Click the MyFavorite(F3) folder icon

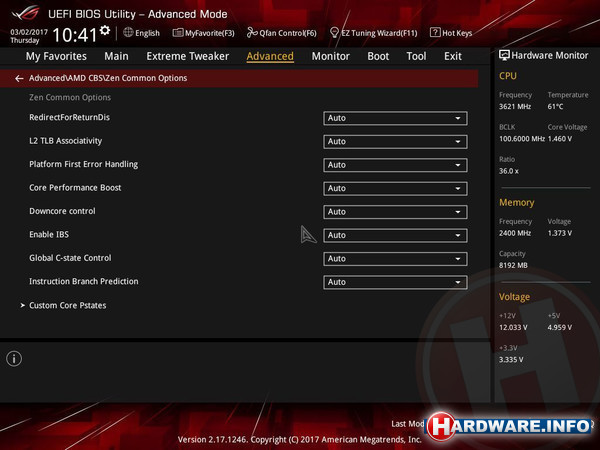[178, 33]
